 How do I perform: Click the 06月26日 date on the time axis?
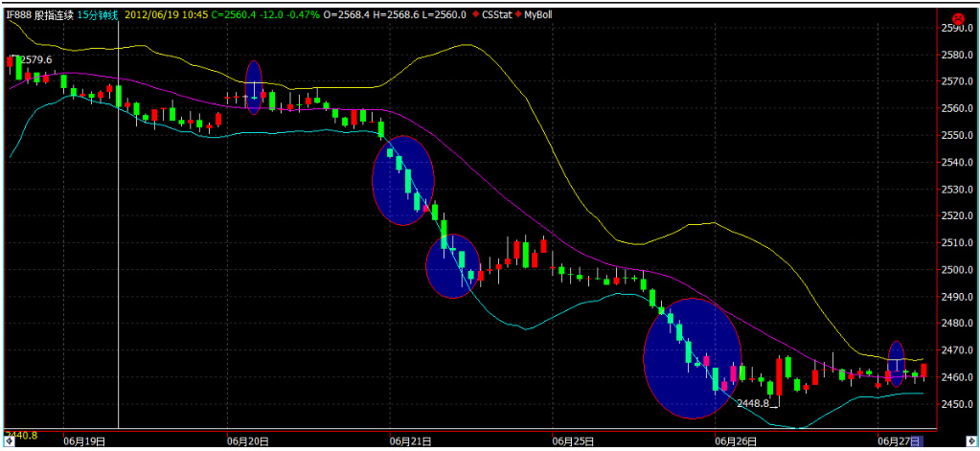click(x=735, y=441)
